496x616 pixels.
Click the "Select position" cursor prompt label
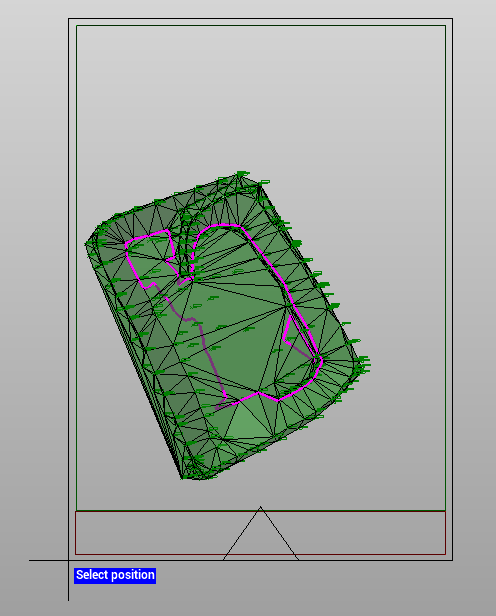pos(115,575)
